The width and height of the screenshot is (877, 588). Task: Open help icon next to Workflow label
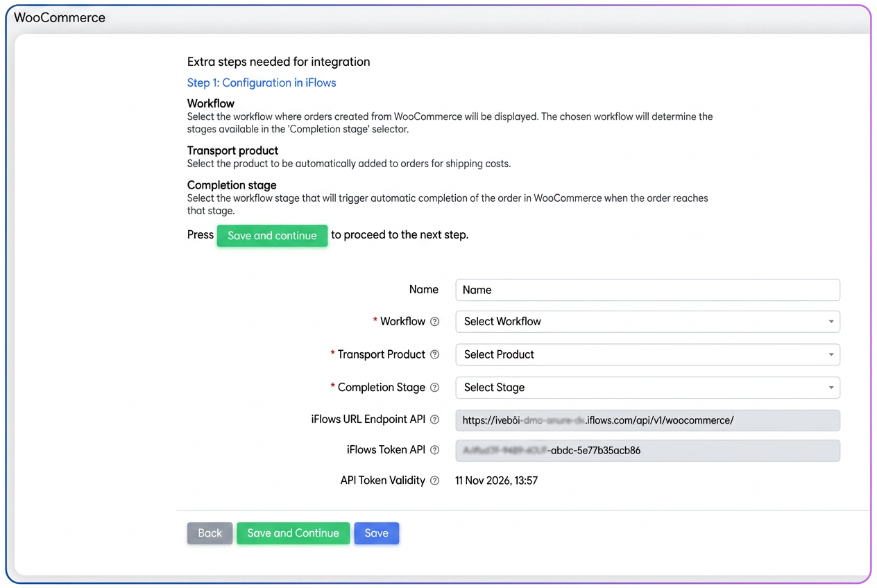[x=435, y=321]
